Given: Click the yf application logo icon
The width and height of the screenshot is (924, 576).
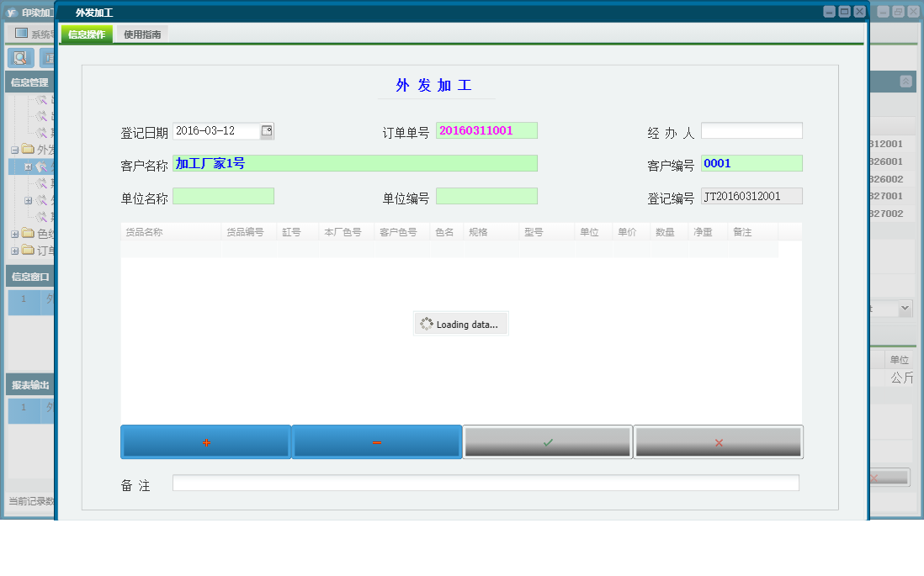Looking at the screenshot, I should point(11,13).
